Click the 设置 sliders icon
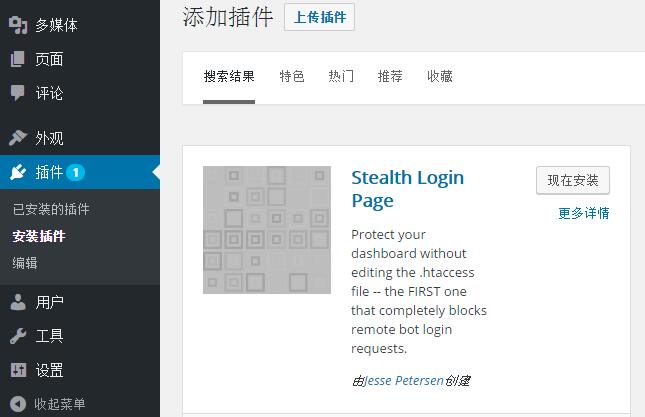 (x=18, y=370)
